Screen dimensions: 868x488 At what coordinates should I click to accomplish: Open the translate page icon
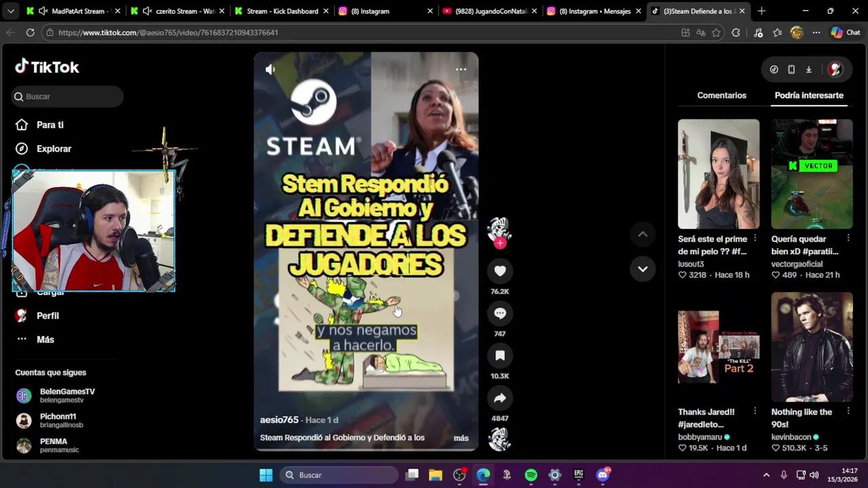coord(701,33)
